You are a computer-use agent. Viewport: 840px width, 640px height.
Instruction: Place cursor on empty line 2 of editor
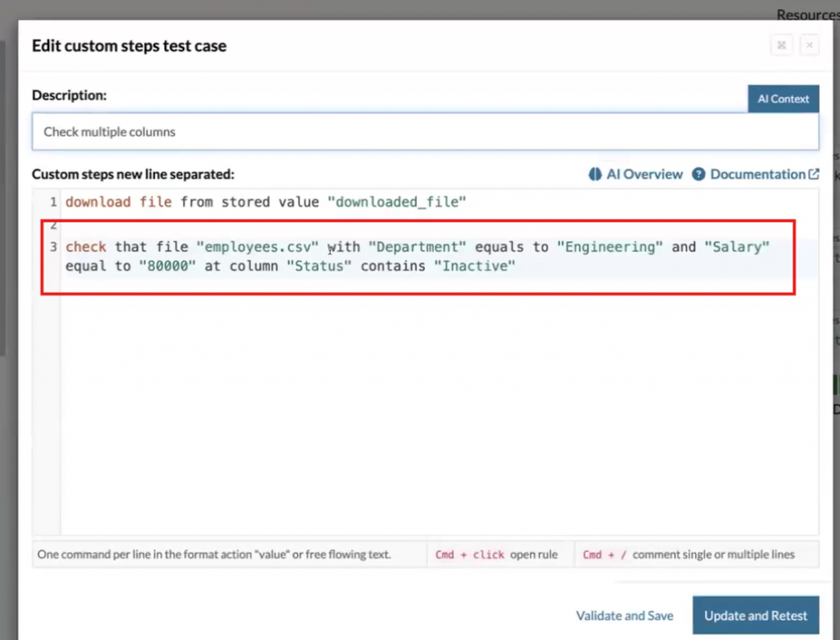(x=246, y=224)
